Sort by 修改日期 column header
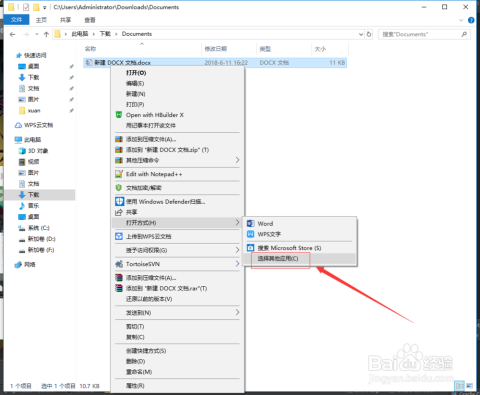Image resolution: width=480 pixels, height=395 pixels. 215,49
